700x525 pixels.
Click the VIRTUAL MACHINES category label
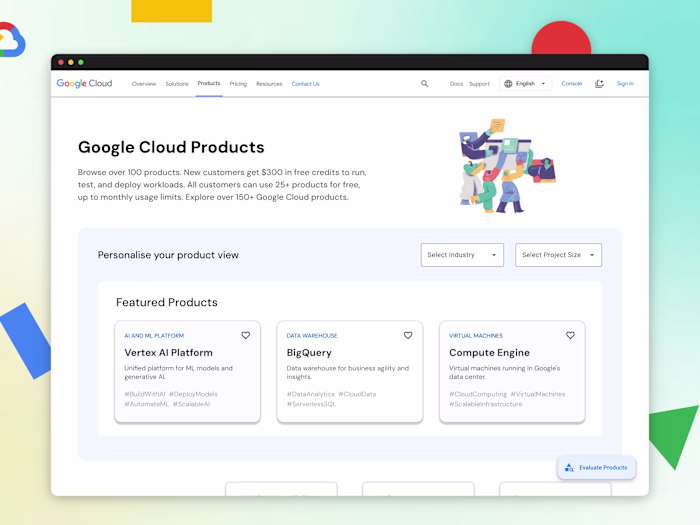(476, 336)
